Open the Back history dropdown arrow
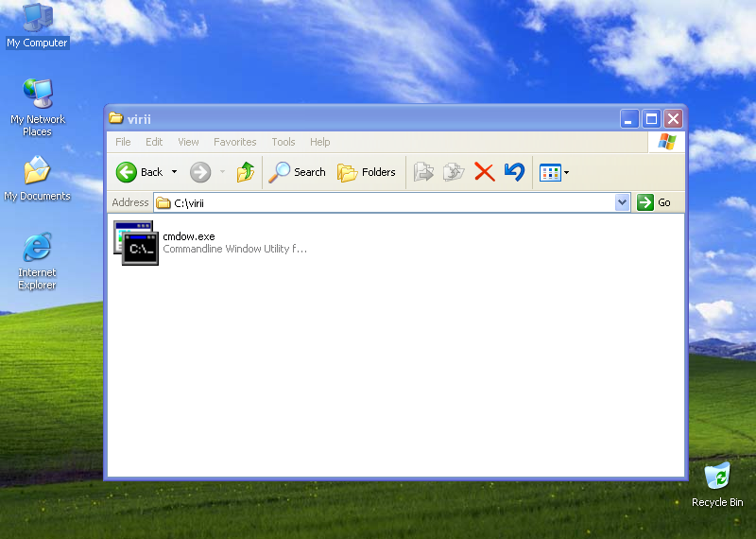Viewport: 756px width, 539px height. pyautogui.click(x=175, y=172)
